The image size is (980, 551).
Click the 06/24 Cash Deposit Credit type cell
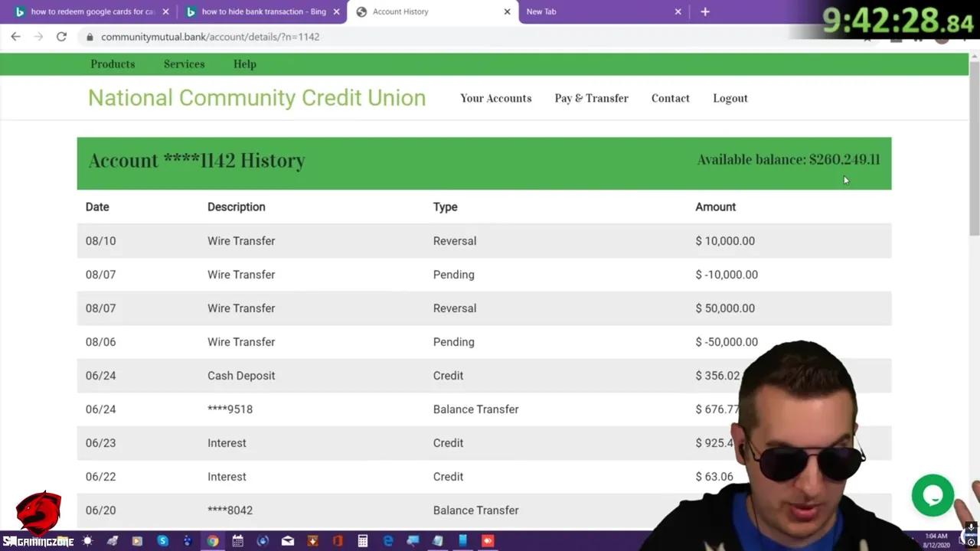(448, 375)
